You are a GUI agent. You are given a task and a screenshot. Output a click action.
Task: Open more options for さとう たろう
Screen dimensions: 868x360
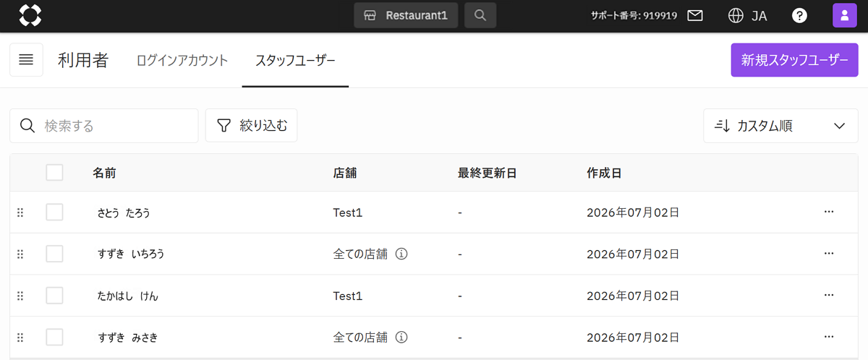pyautogui.click(x=829, y=212)
